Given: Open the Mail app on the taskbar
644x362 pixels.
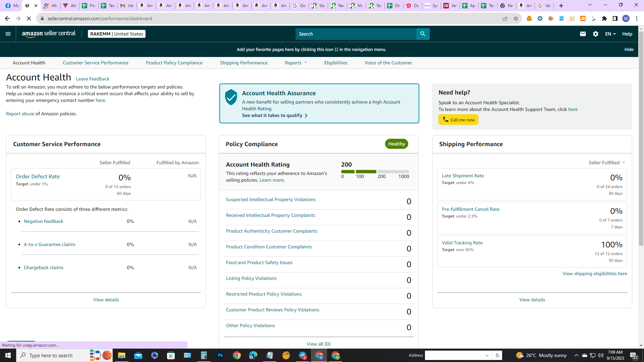Looking at the screenshot, I should 138,355.
